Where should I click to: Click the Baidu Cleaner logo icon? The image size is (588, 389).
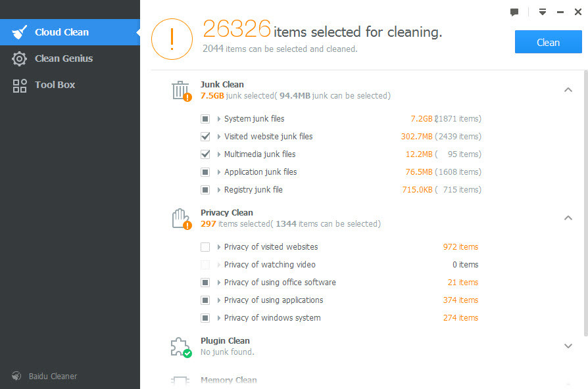tap(16, 376)
